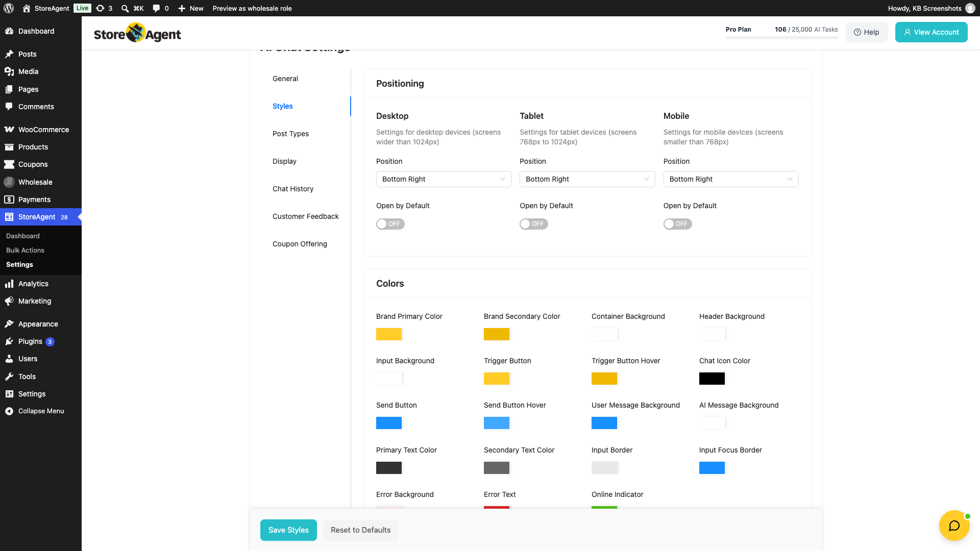Open Primary Text Color swatch
980x551 pixels.
389,468
